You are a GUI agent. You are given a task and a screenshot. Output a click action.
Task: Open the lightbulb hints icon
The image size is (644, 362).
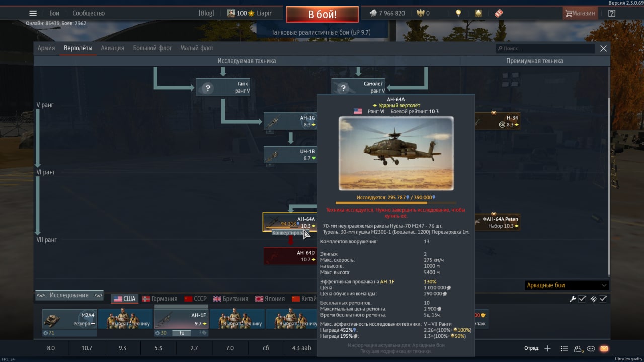tap(458, 13)
